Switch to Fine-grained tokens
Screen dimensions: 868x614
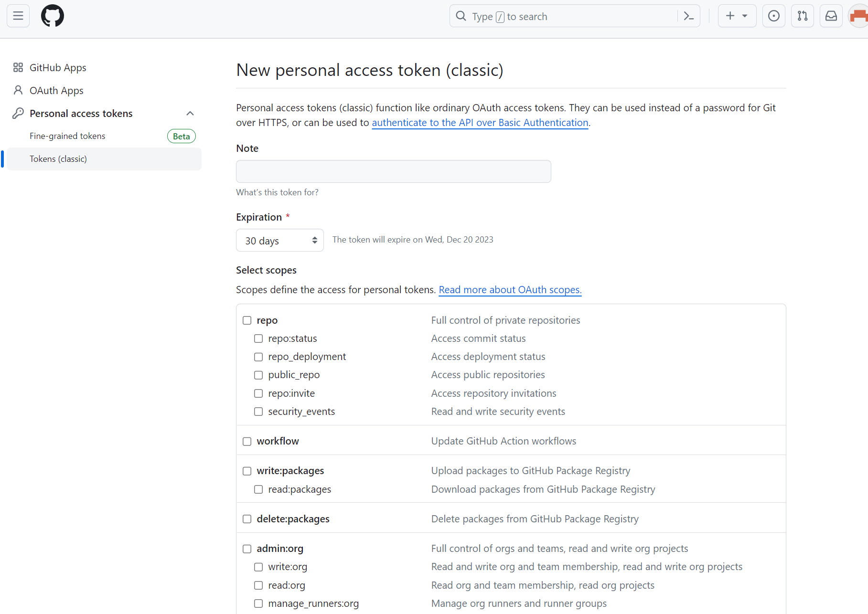[67, 136]
